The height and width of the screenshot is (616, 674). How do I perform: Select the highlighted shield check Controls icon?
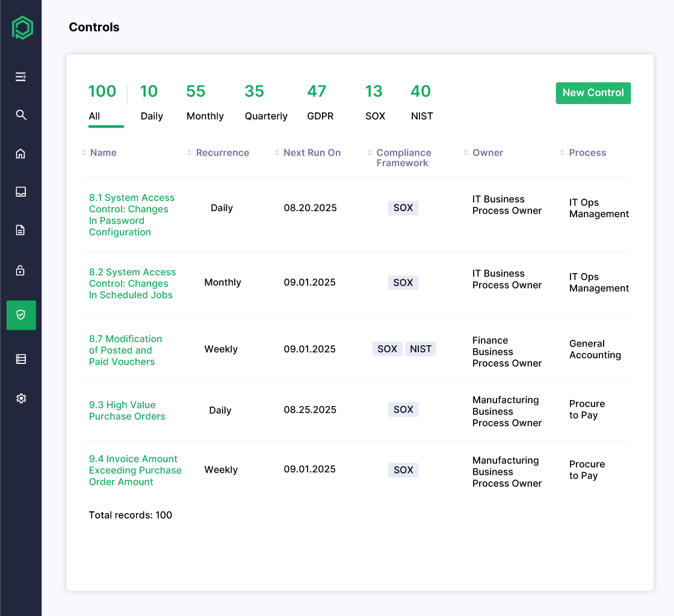click(x=21, y=315)
